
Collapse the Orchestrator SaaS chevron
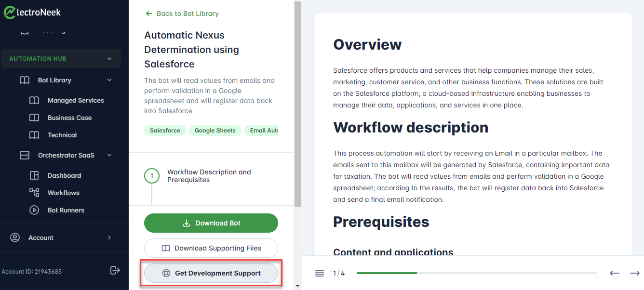(x=109, y=155)
